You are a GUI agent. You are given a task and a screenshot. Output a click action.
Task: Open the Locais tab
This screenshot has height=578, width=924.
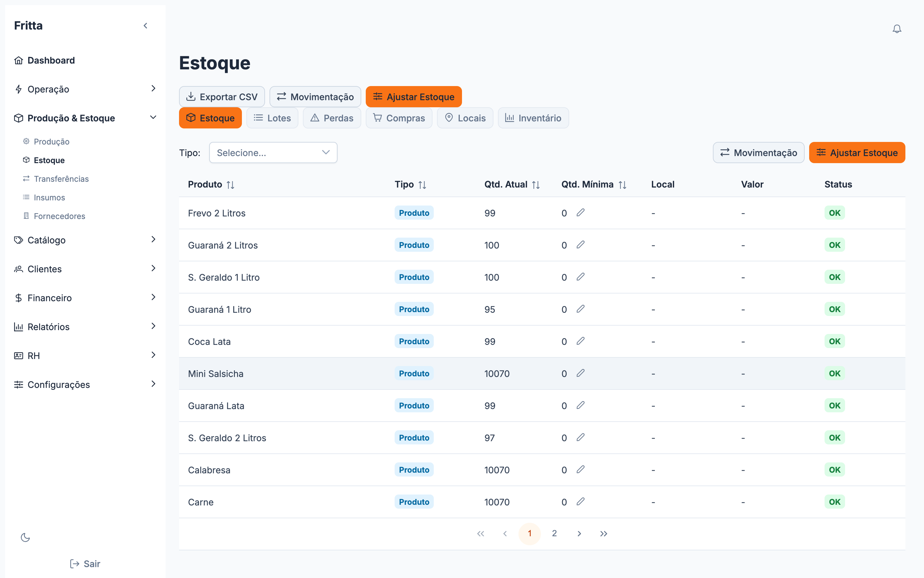[x=465, y=118]
